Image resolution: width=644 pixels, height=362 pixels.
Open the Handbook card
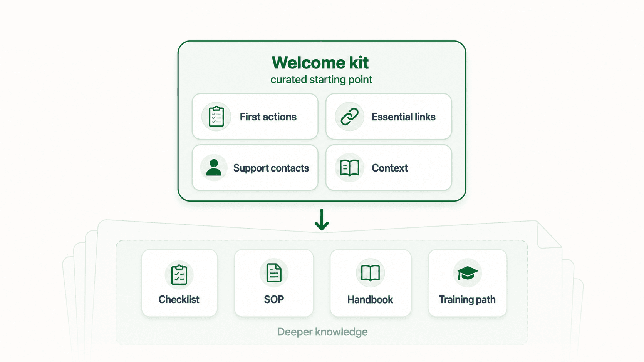pos(371,283)
